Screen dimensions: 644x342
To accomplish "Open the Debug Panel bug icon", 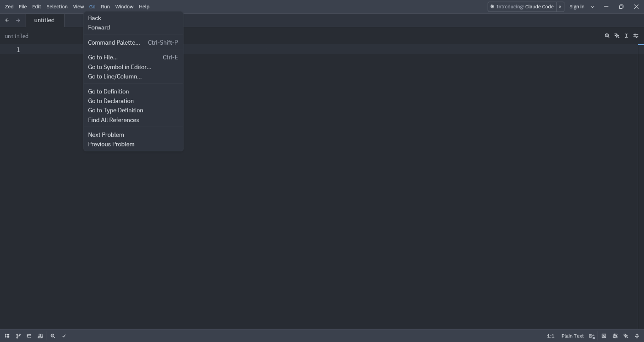I will [615, 336].
